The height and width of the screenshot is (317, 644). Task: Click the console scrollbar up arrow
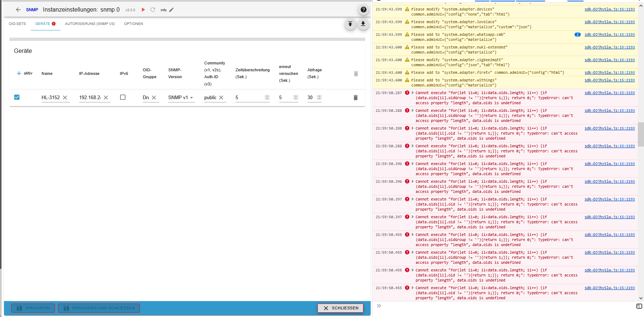(x=641, y=6)
